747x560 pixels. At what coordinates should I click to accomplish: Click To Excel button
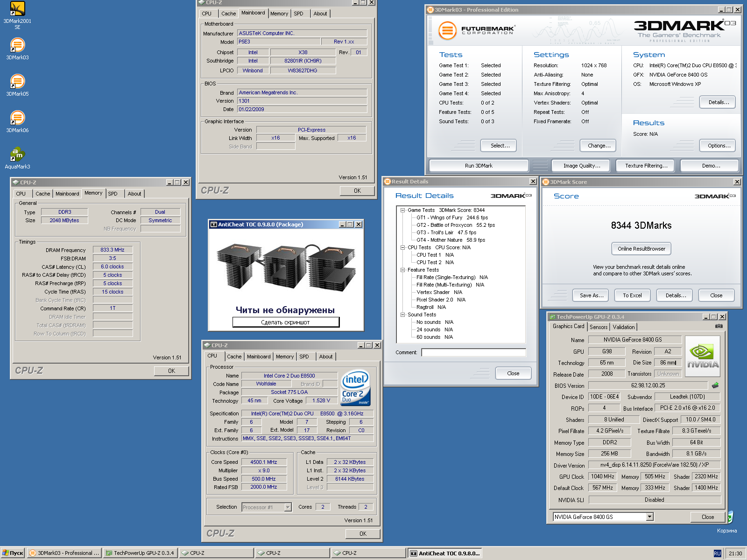633,295
